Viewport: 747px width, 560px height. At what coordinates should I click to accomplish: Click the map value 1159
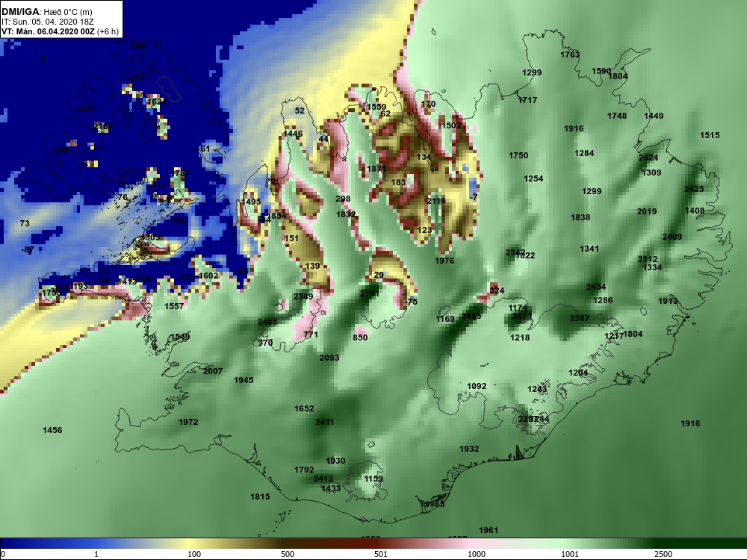click(x=373, y=479)
